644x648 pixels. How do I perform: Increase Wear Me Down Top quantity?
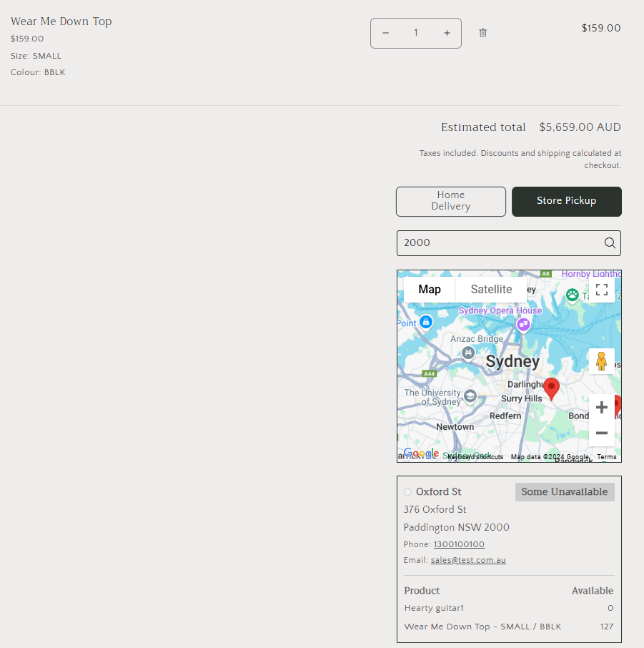(447, 33)
